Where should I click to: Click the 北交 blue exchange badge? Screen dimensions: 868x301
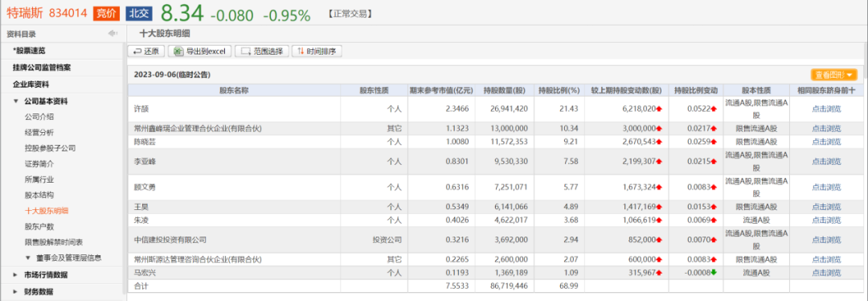point(140,14)
